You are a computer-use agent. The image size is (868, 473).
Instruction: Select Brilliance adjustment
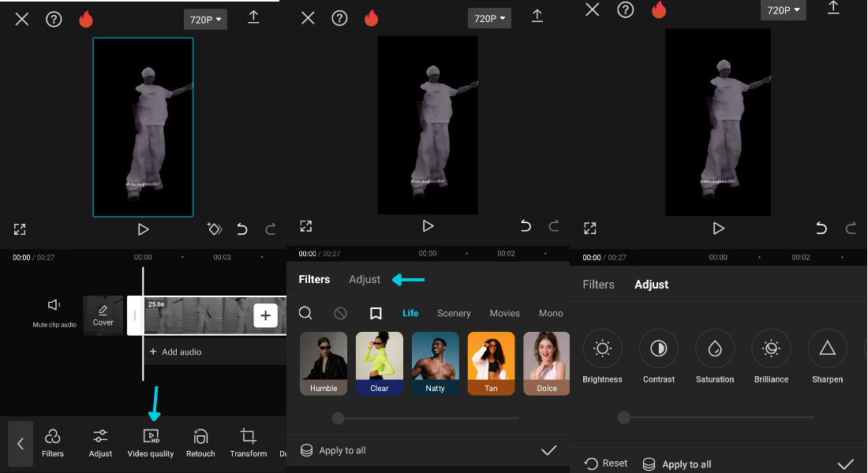pos(771,356)
